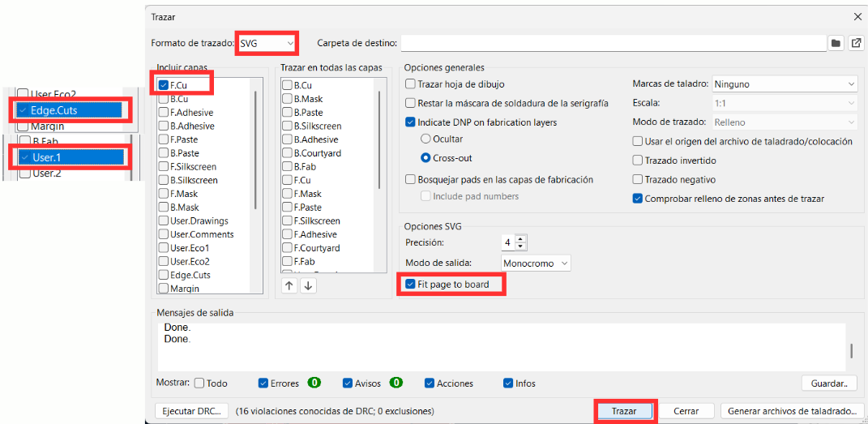868x424 pixels.
Task: Check F.Fab in Trazar en todas las capas
Action: (287, 261)
